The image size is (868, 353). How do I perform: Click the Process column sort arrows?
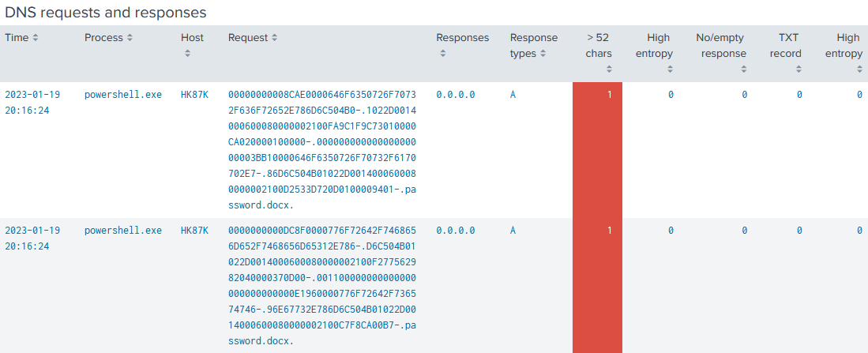(130, 38)
